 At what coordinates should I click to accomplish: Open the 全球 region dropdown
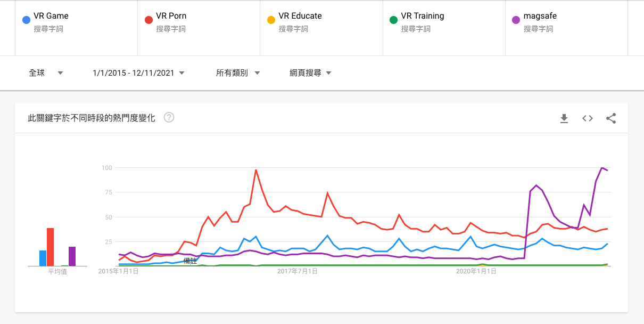click(x=46, y=73)
